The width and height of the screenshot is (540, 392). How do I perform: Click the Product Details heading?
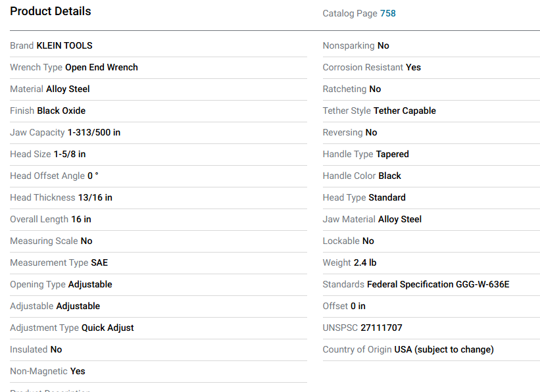pyautogui.click(x=51, y=11)
